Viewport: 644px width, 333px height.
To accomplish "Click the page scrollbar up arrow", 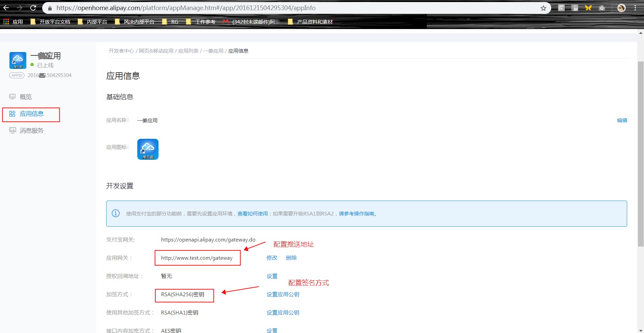I will pos(641,33).
